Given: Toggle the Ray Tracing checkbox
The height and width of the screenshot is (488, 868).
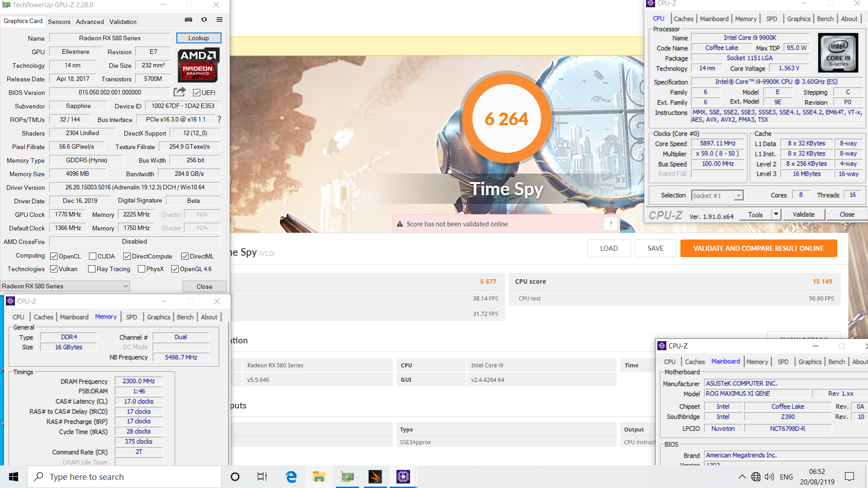Looking at the screenshot, I should (x=92, y=269).
